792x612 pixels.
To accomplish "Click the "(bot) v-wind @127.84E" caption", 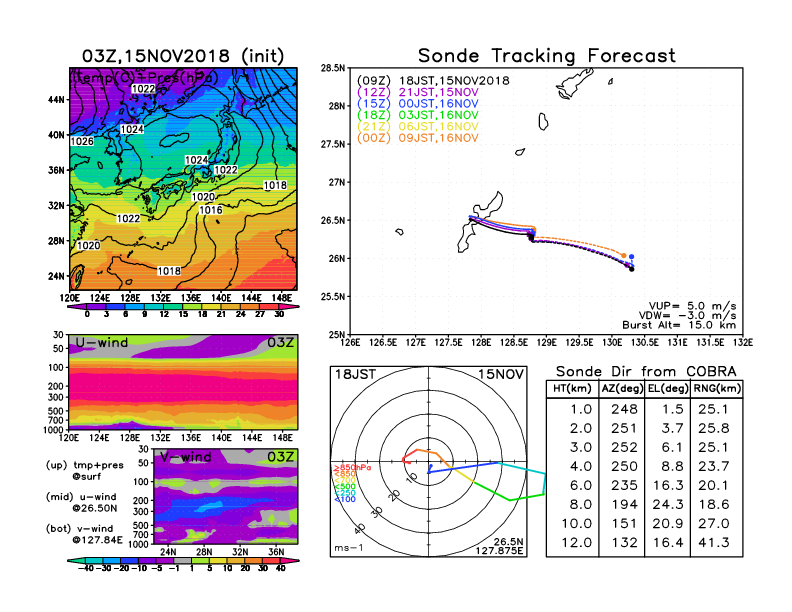I will click(84, 534).
